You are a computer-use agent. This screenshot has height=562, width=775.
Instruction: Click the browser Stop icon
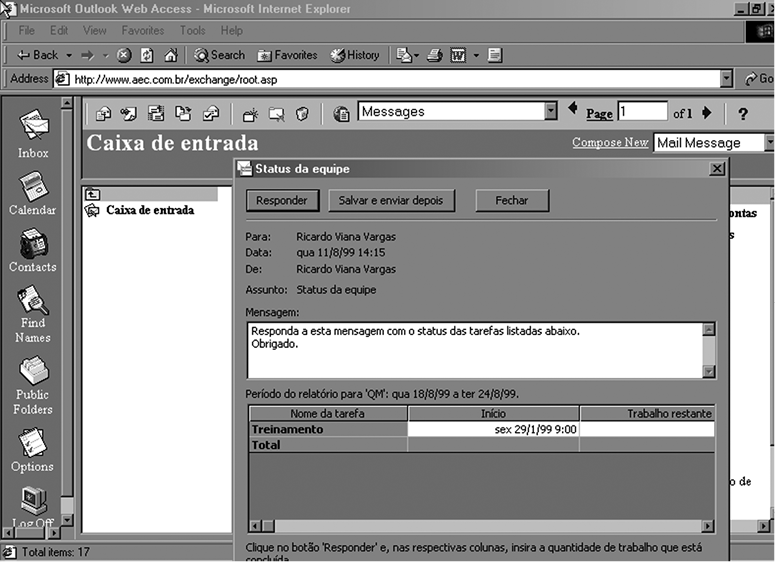click(x=124, y=55)
